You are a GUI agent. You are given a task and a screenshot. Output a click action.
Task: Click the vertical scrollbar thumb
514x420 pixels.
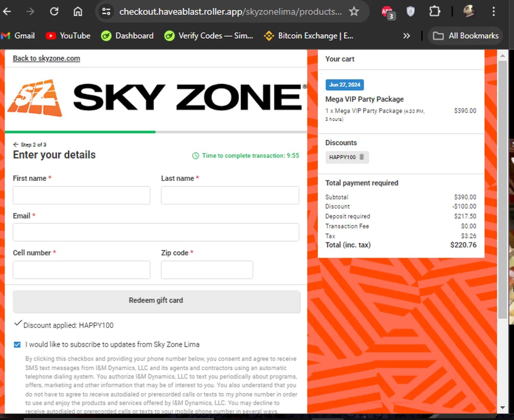tap(502, 190)
